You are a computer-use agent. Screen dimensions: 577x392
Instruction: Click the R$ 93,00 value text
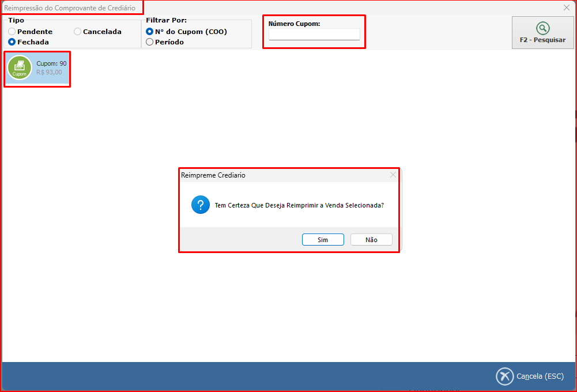tap(49, 73)
